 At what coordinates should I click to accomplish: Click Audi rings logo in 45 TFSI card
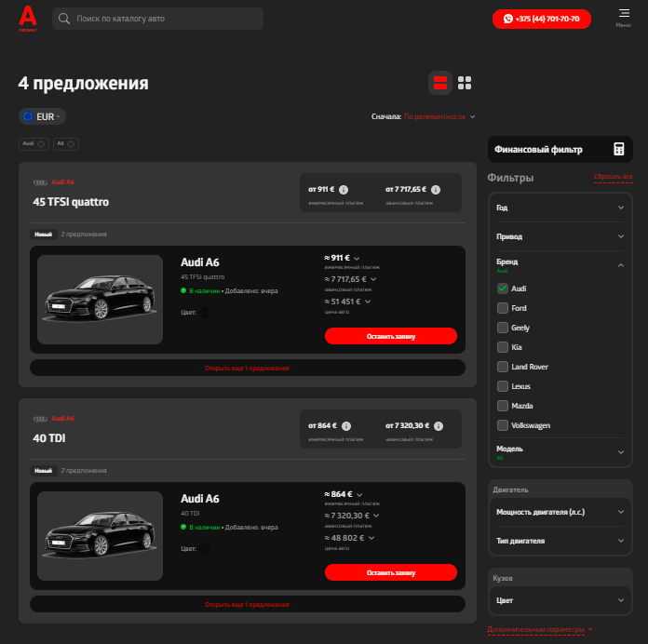pos(40,182)
